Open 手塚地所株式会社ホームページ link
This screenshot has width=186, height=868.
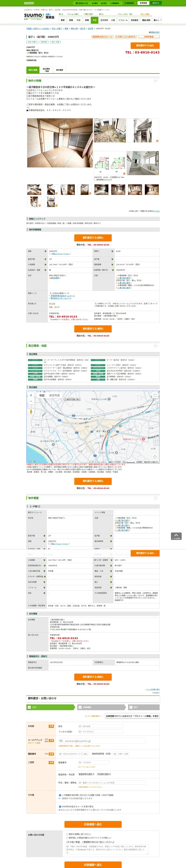[x=62, y=296]
